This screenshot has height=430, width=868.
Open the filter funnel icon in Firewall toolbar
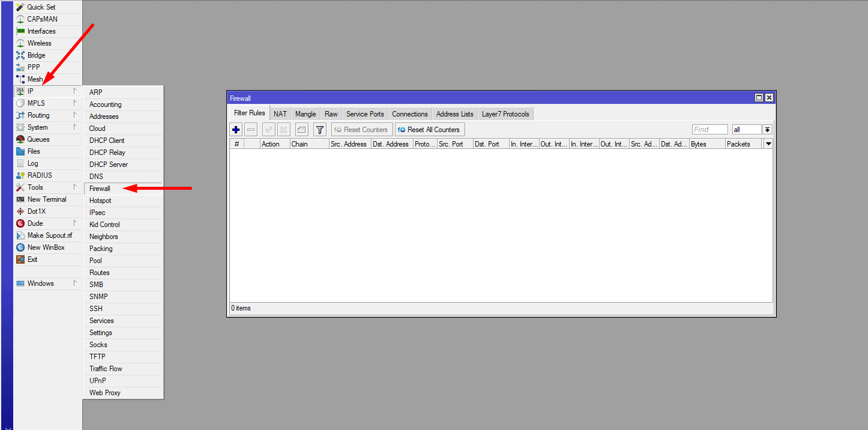(x=320, y=130)
